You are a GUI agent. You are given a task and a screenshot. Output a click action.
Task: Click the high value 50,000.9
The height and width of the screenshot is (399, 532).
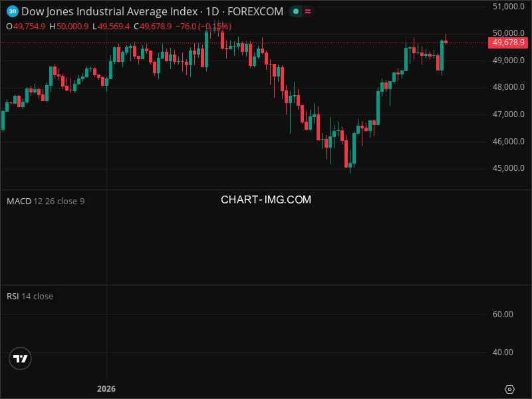click(x=72, y=27)
